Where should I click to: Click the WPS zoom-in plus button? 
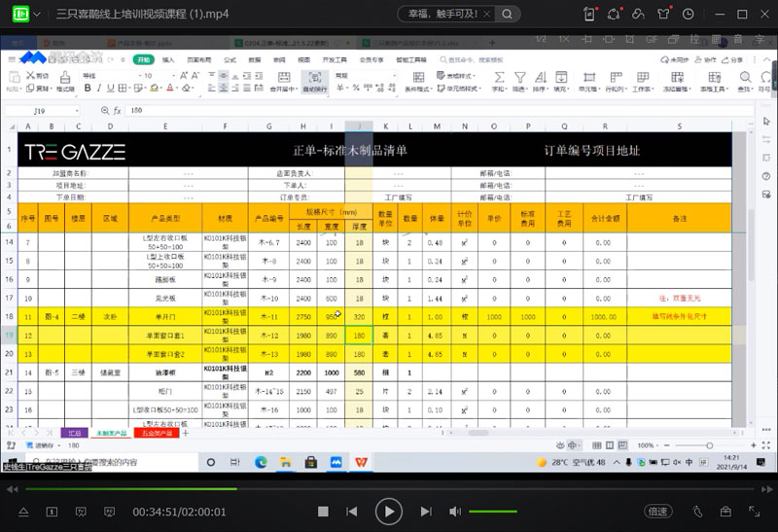click(x=754, y=445)
